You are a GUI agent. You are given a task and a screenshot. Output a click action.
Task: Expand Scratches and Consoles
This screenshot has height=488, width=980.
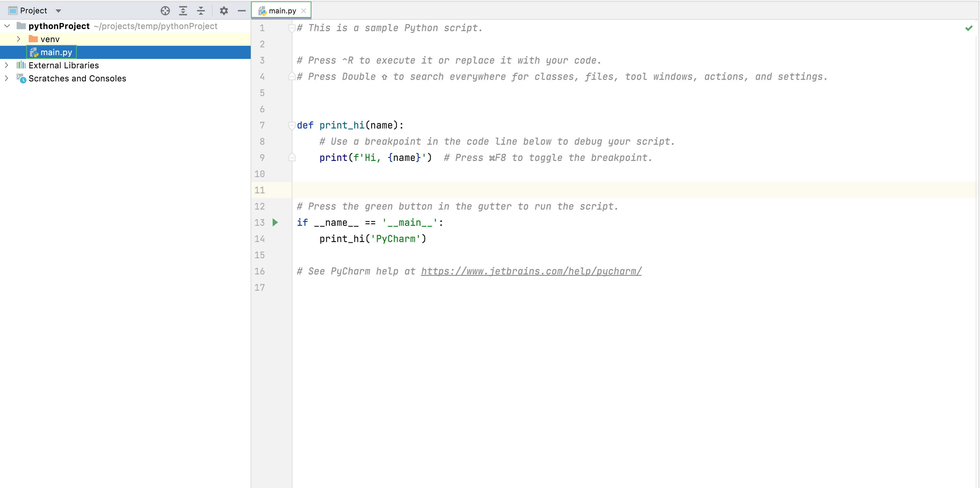[x=7, y=78]
